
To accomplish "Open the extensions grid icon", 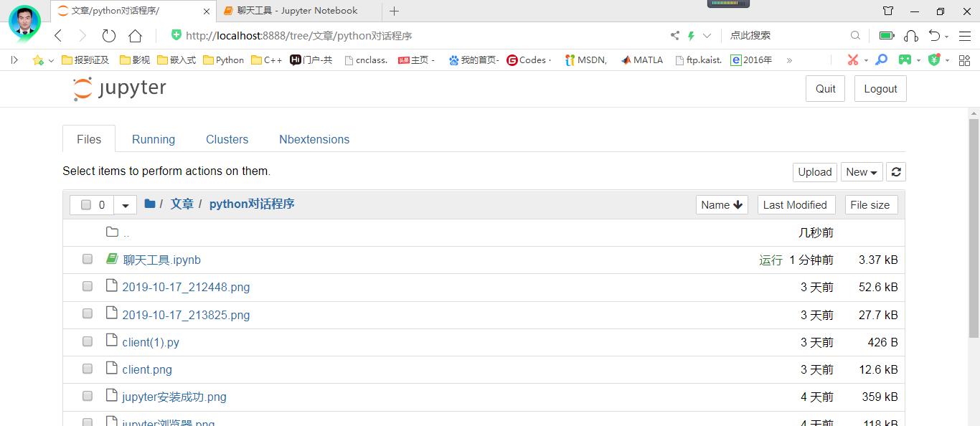I will [x=964, y=60].
